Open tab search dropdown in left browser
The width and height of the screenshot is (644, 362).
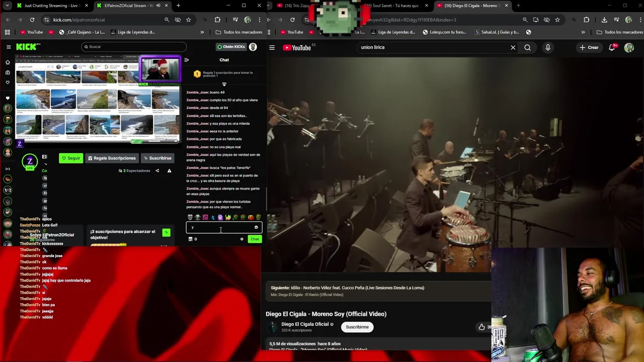pos(8,6)
